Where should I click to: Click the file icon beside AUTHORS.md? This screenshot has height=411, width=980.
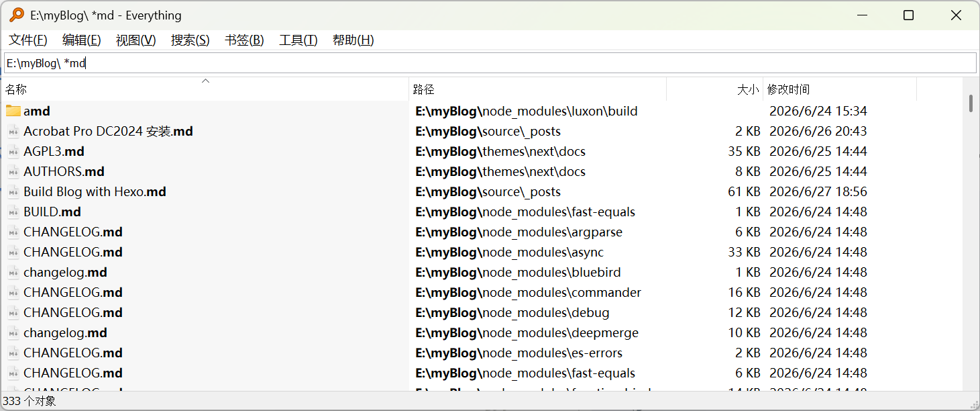13,171
